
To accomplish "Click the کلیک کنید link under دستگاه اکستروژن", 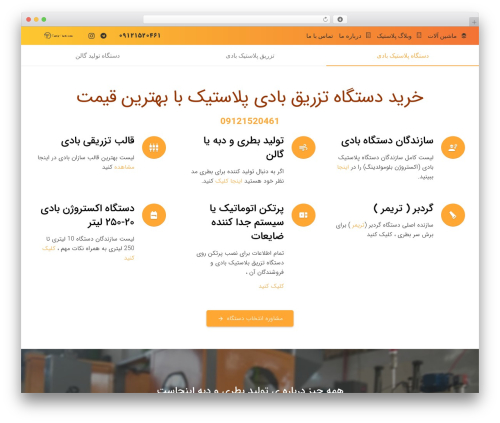I will (49, 248).
